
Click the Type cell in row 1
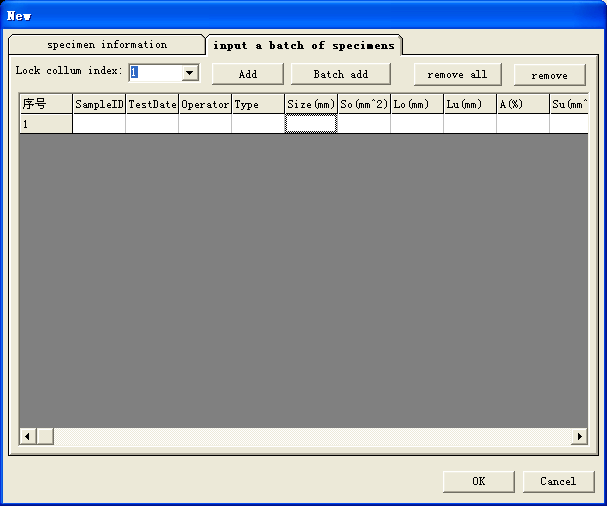click(x=258, y=124)
